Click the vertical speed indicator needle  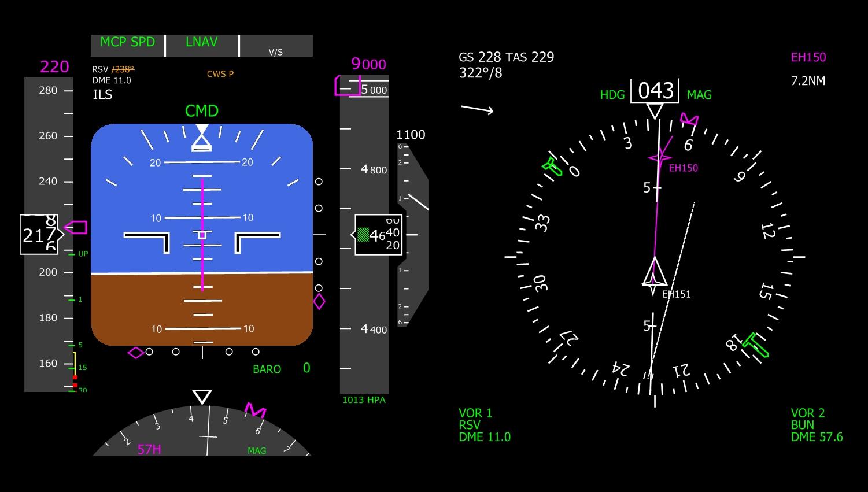418,202
